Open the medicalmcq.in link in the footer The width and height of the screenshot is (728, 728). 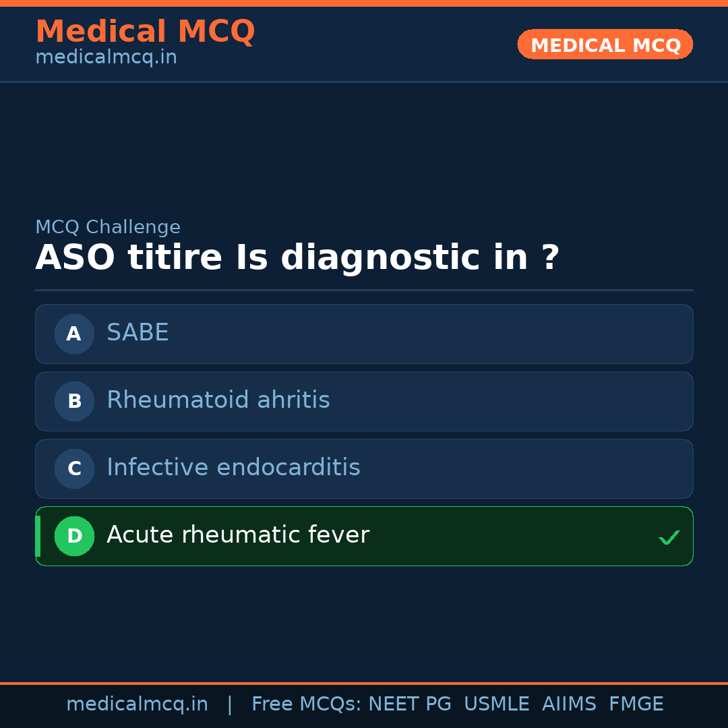[x=137, y=704]
